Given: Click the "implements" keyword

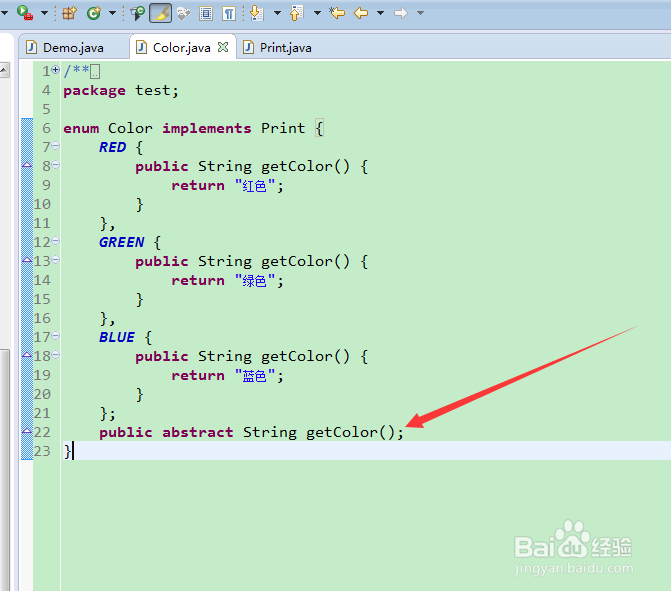Looking at the screenshot, I should pyautogui.click(x=207, y=128).
